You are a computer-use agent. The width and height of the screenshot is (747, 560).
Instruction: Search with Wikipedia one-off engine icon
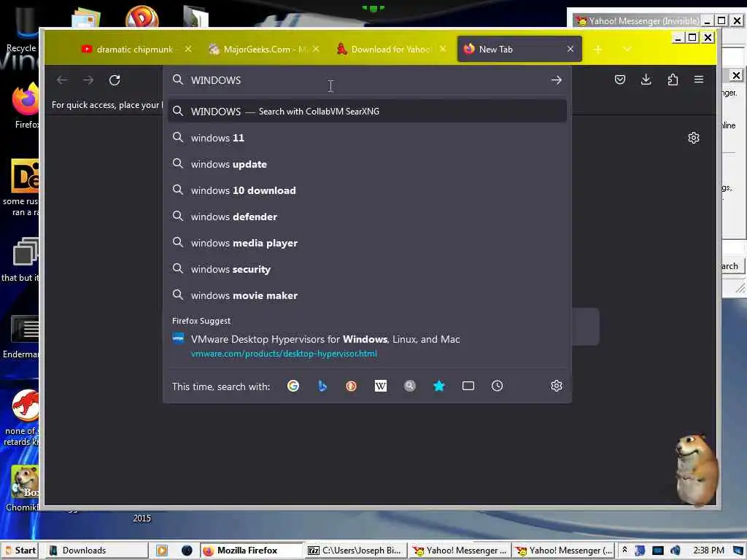[x=380, y=386]
